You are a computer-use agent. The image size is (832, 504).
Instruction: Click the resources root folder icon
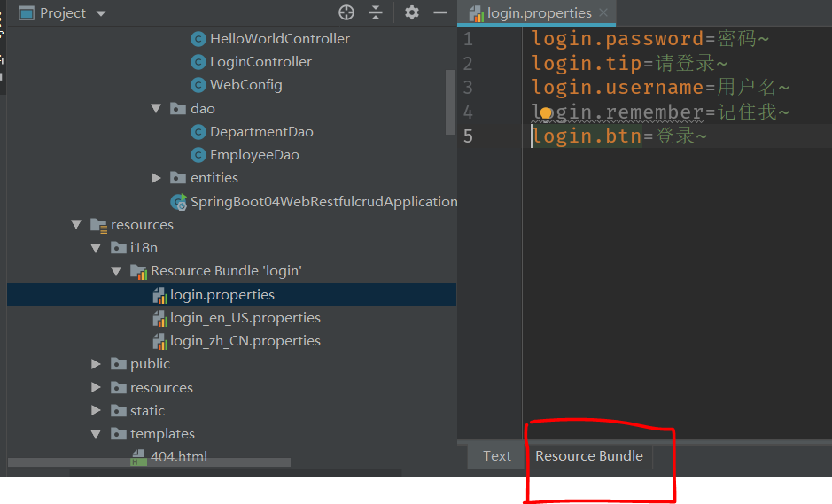tap(98, 225)
